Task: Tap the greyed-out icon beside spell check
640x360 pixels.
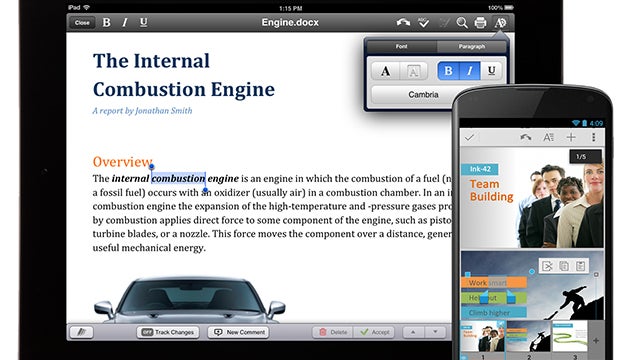Action: tap(444, 22)
